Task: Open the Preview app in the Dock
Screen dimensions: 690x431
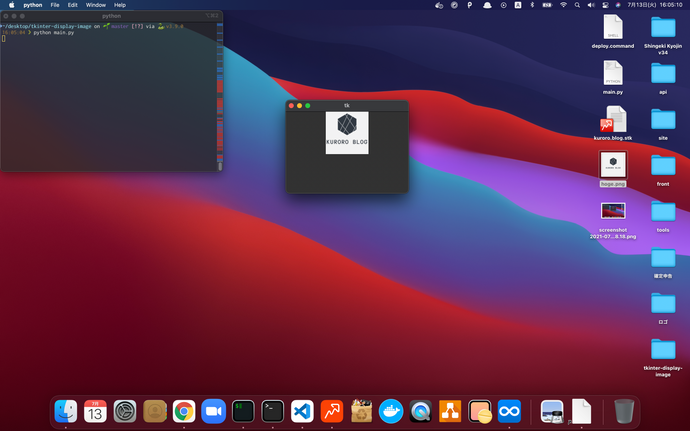Action: tap(552, 411)
